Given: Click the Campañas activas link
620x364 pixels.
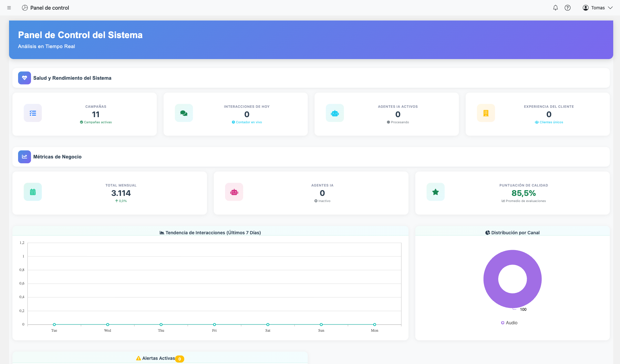Looking at the screenshot, I should (x=98, y=122).
